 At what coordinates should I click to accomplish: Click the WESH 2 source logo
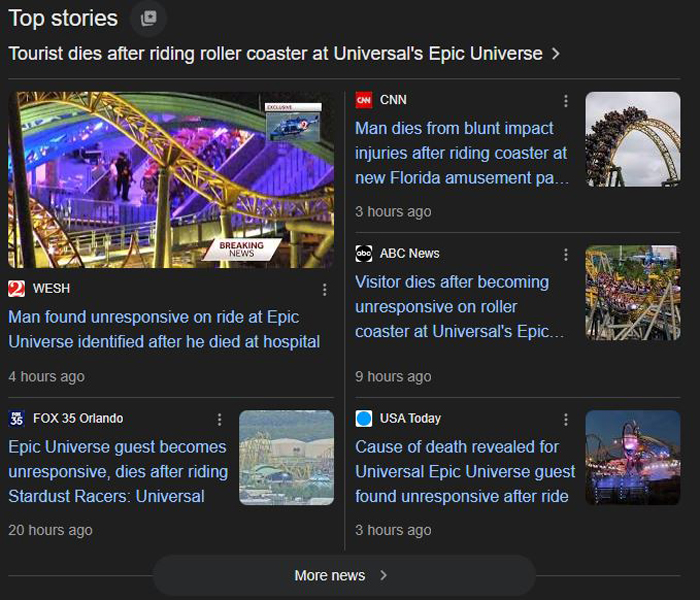(x=17, y=289)
